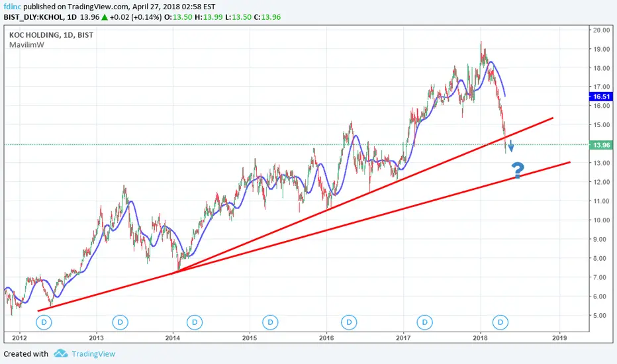Click the L:13.50 low value
617x364 pixels.
pyautogui.click(x=238, y=17)
